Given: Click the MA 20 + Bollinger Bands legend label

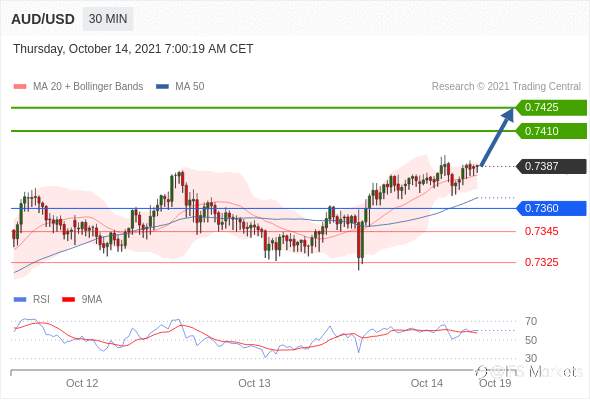Looking at the screenshot, I should click(x=88, y=86).
